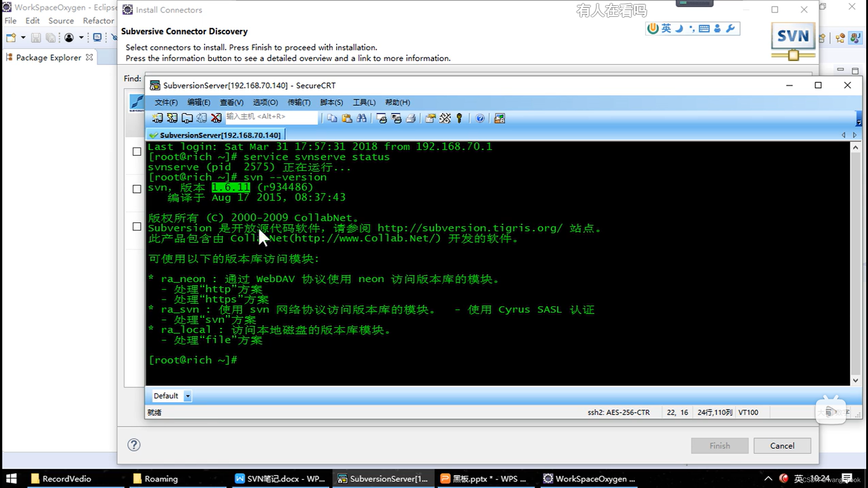Click Eclipse view Minimize icon at right
This screenshot has width=868, height=488.
(840, 70)
